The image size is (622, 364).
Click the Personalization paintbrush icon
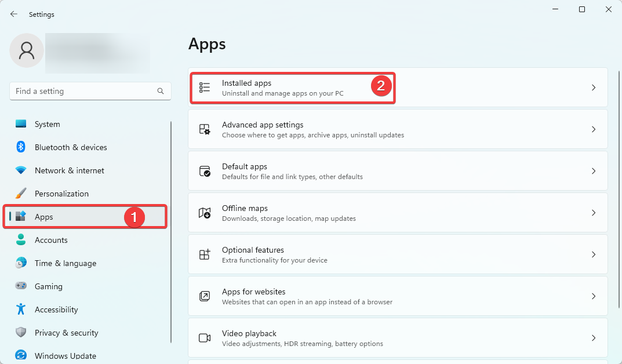click(x=21, y=194)
